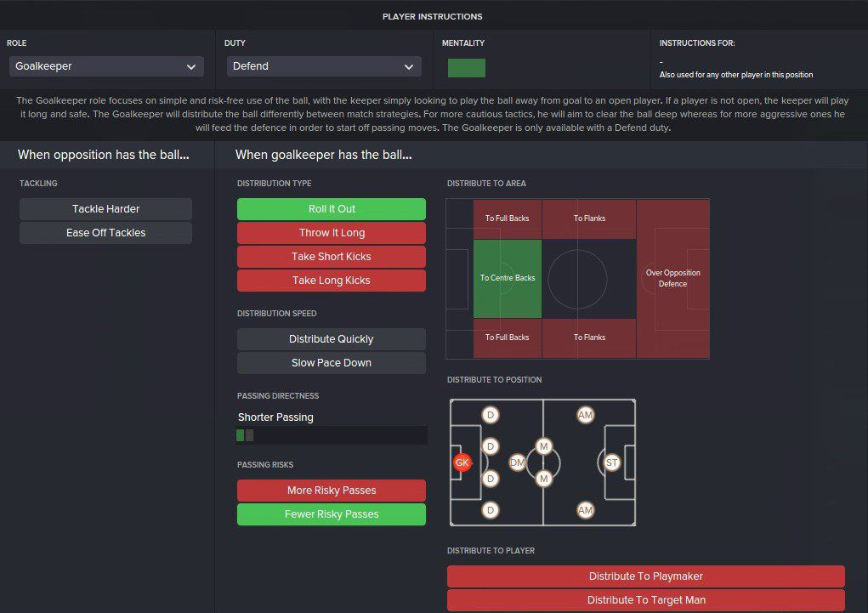Select the bottom full-back D marker
868x613 pixels.
click(491, 510)
